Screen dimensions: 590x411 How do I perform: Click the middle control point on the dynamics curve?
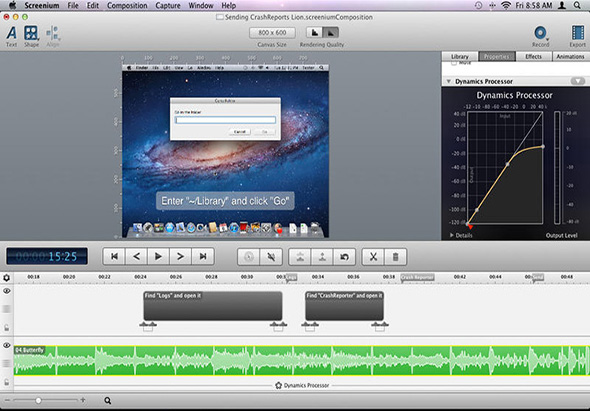[x=508, y=164]
